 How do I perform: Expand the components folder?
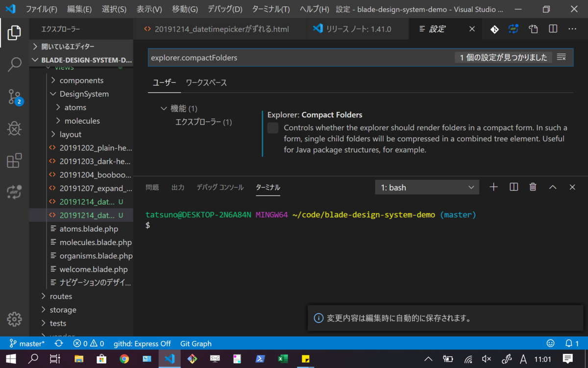(x=81, y=80)
